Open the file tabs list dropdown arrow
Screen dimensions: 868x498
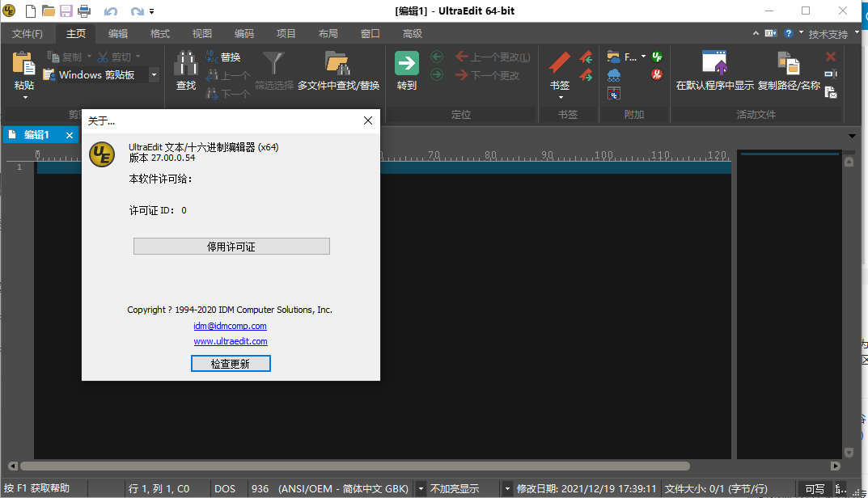852,136
